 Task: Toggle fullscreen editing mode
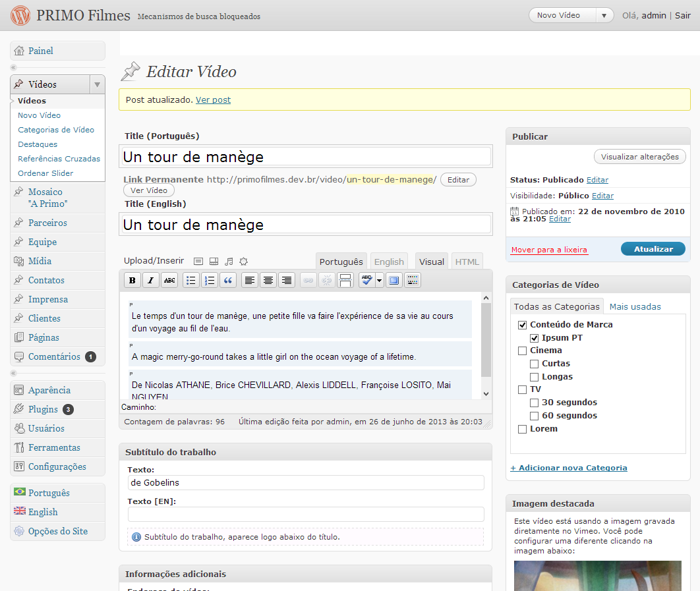tap(394, 281)
